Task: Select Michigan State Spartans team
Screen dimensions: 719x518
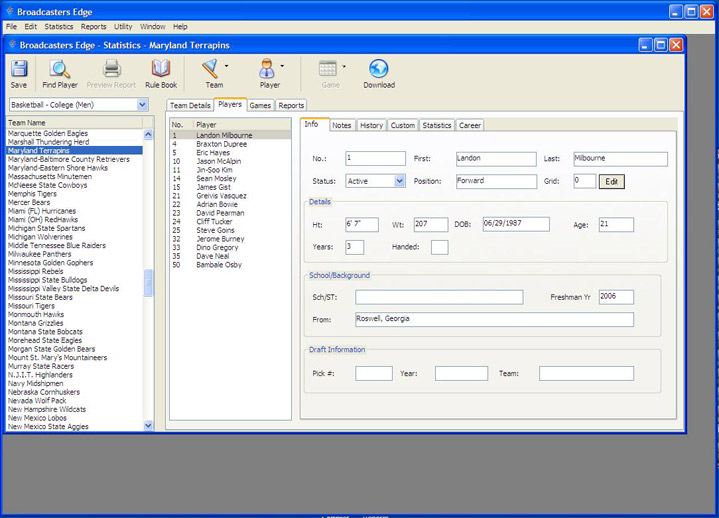Action: pyautogui.click(x=46, y=228)
